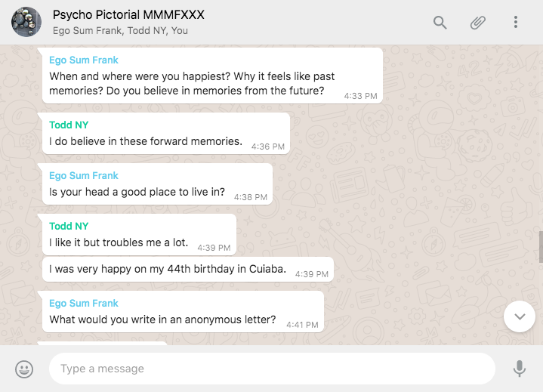Open the Psycho Pictorial MMMFXXX group info
The image size is (543, 392).
(128, 15)
